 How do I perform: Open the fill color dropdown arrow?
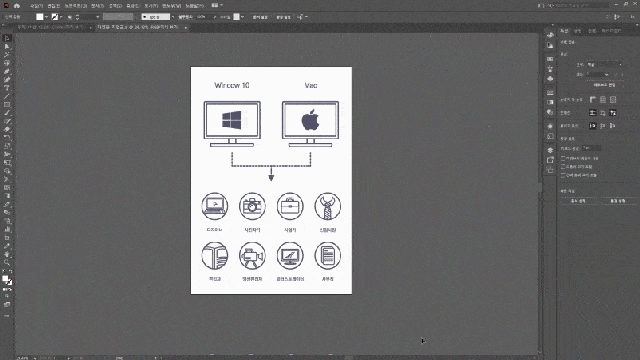[x=46, y=17]
